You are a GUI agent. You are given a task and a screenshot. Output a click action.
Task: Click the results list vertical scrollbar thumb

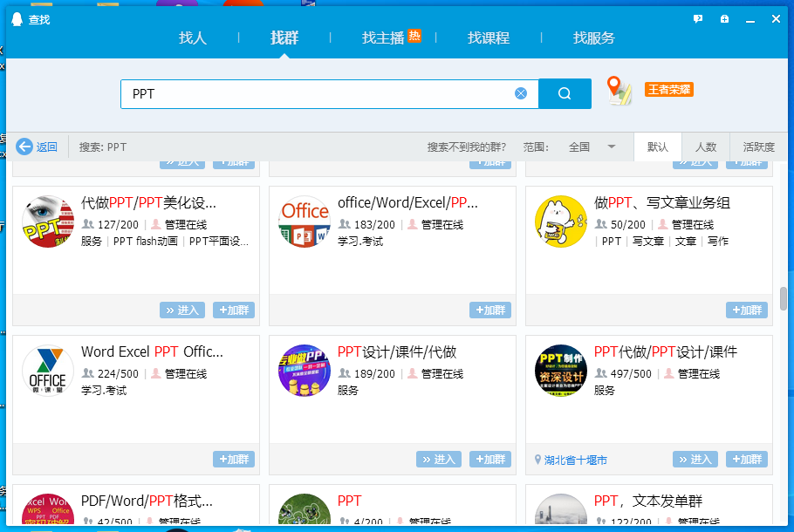784,298
